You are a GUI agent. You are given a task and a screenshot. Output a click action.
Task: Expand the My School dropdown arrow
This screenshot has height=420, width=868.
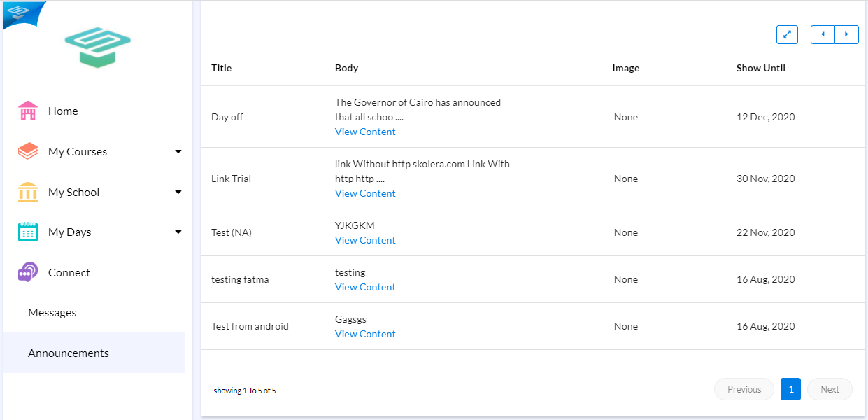[178, 192]
